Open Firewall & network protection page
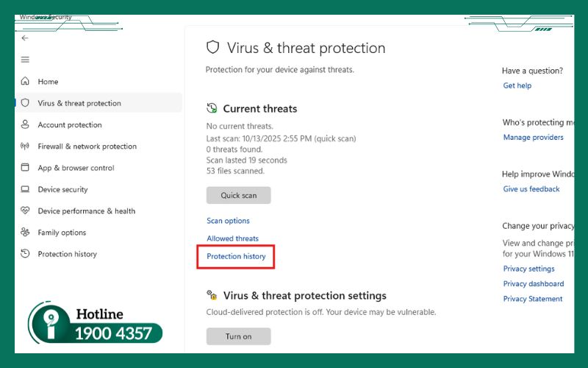This screenshot has width=588, height=368. pos(87,146)
